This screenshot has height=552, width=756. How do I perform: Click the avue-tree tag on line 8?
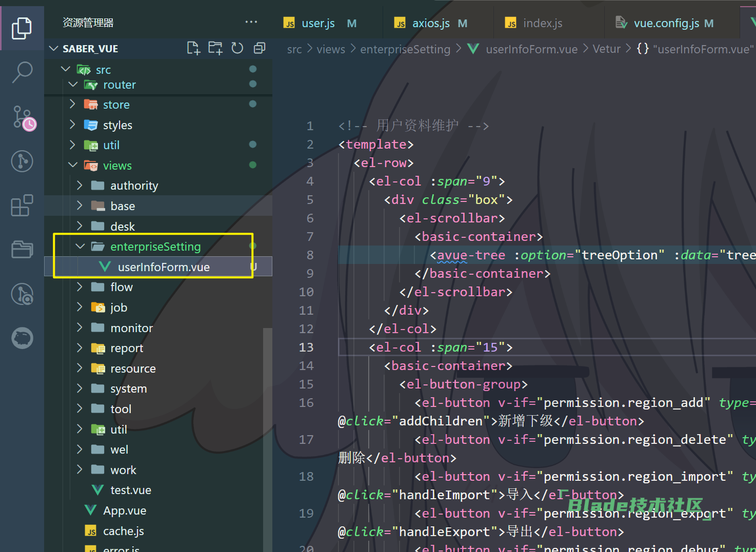tap(471, 255)
